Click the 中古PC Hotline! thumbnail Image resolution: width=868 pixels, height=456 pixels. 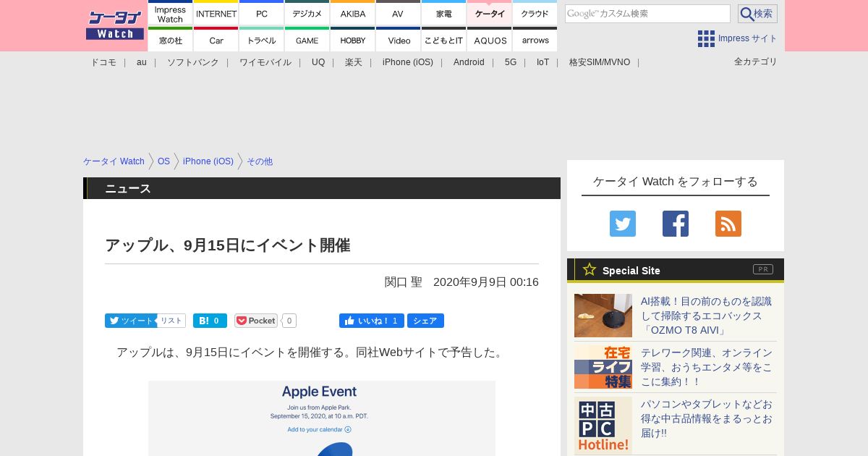coord(603,426)
